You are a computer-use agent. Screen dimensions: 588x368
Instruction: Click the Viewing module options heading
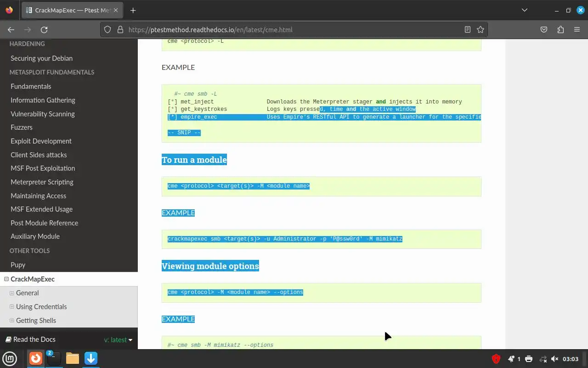point(210,266)
